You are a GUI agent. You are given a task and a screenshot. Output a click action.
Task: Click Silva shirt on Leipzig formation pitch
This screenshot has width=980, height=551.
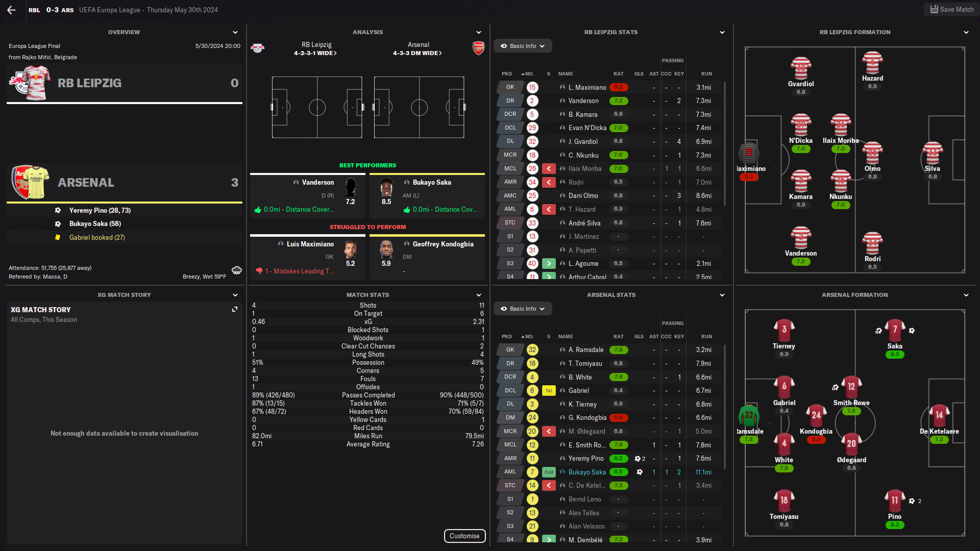[x=933, y=153]
